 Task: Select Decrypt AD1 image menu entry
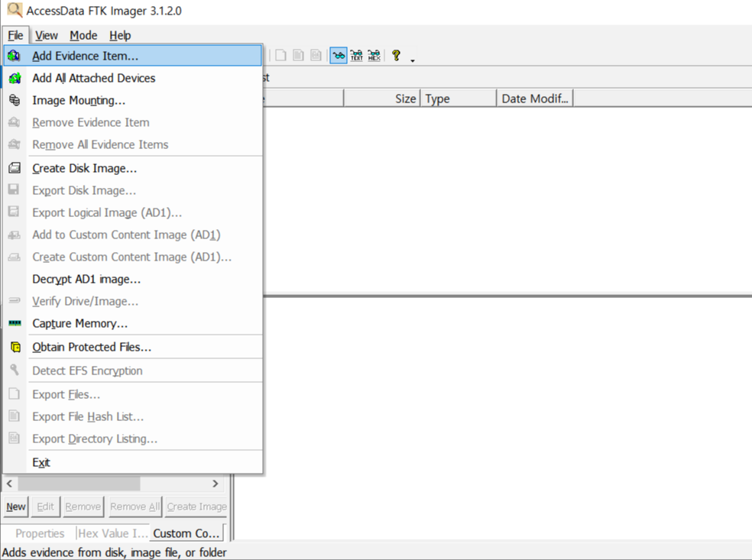click(x=133, y=279)
